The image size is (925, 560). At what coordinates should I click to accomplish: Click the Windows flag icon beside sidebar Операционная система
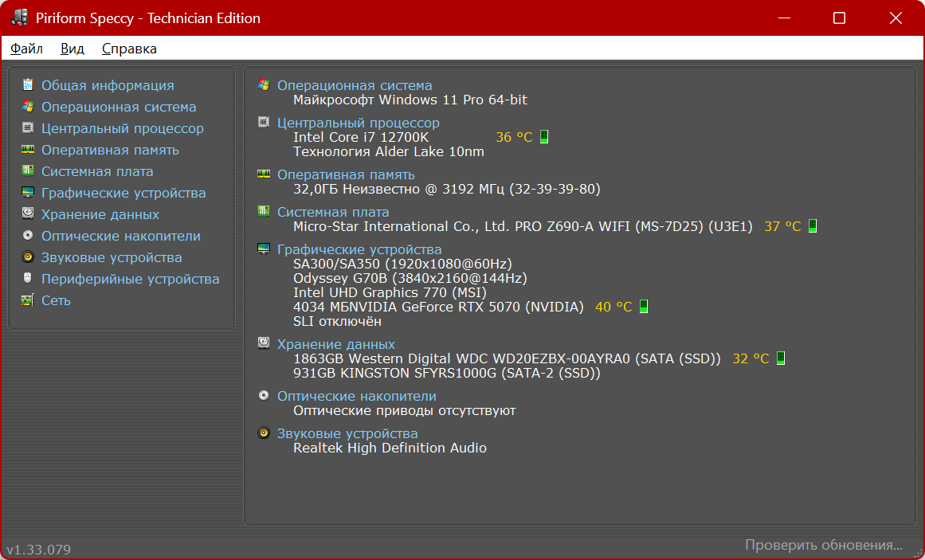(x=28, y=106)
